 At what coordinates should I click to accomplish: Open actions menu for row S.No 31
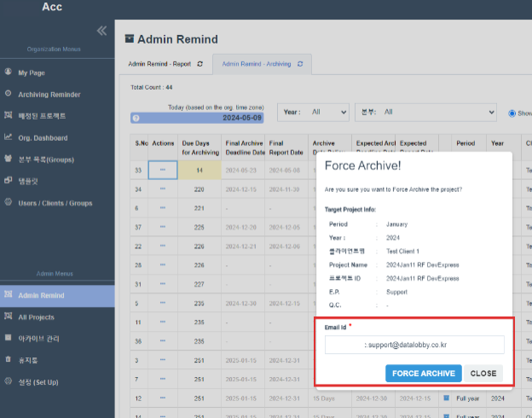(163, 284)
